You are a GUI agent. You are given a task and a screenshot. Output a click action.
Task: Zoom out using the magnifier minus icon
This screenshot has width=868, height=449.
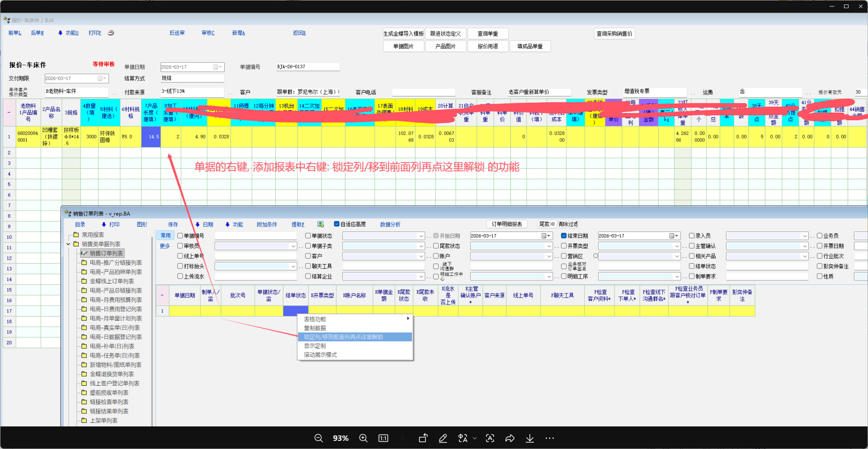[x=318, y=438]
